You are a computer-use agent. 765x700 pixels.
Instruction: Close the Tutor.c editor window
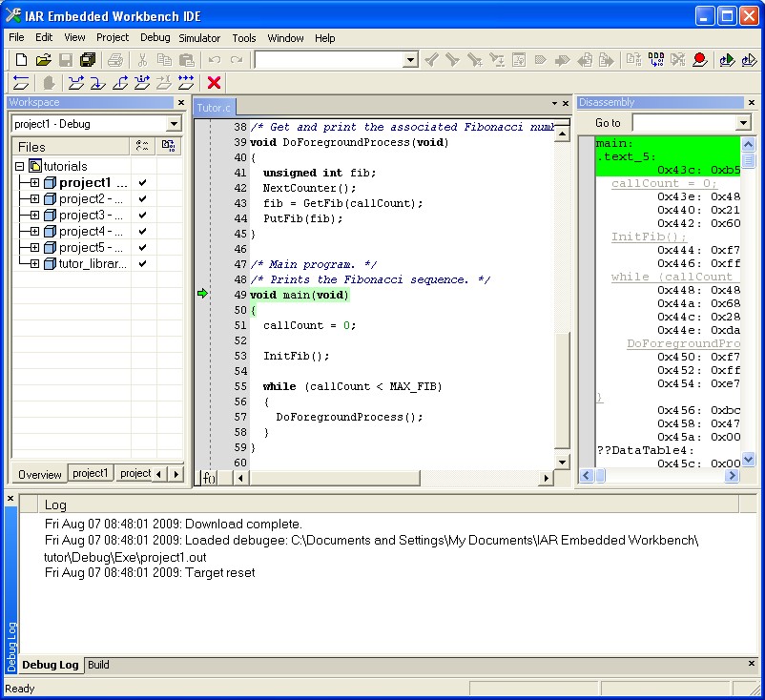(566, 103)
